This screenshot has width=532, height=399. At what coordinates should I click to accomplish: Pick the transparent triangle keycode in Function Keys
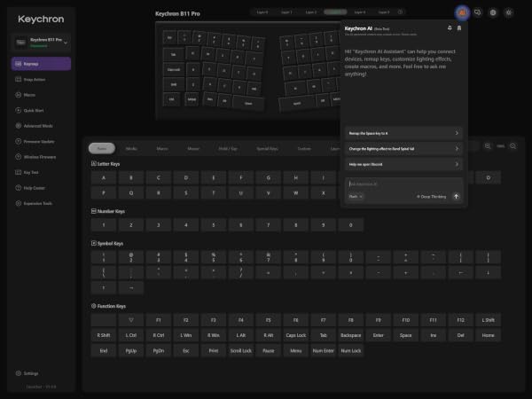[131, 320]
